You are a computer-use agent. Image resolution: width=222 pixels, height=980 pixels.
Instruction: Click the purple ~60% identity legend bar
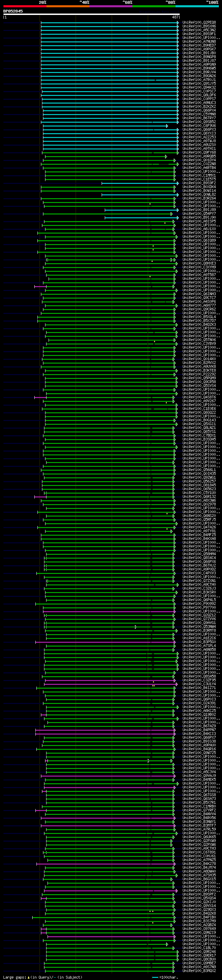point(111,7)
